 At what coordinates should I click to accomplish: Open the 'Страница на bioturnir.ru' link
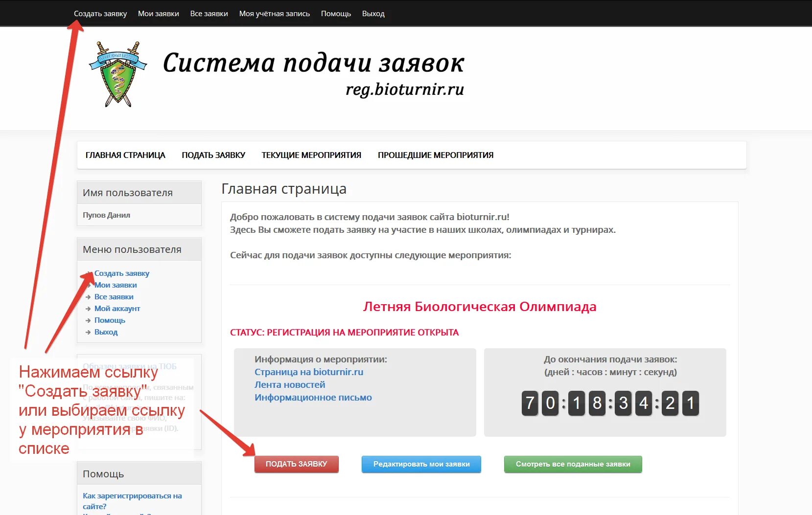click(309, 372)
